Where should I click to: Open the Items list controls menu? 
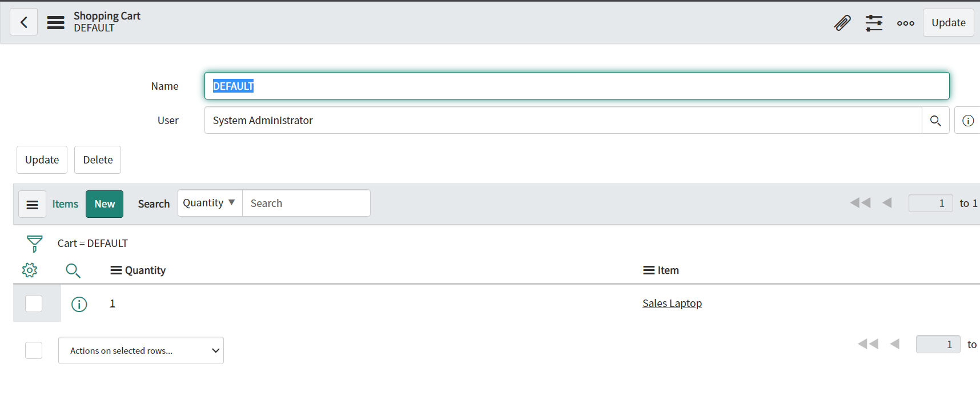point(32,204)
